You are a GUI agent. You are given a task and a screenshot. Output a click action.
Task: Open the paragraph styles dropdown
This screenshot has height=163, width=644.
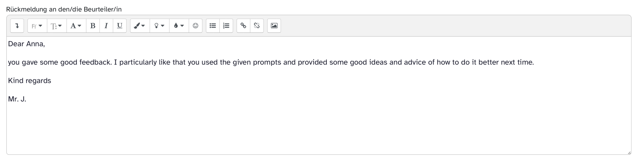tap(76, 26)
